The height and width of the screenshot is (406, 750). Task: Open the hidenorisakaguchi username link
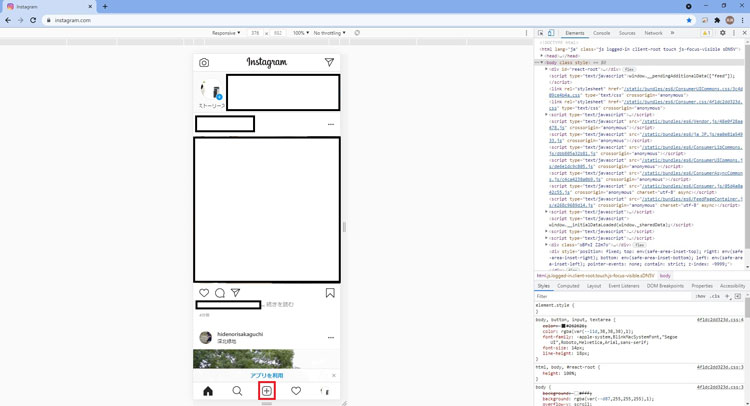coord(240,334)
